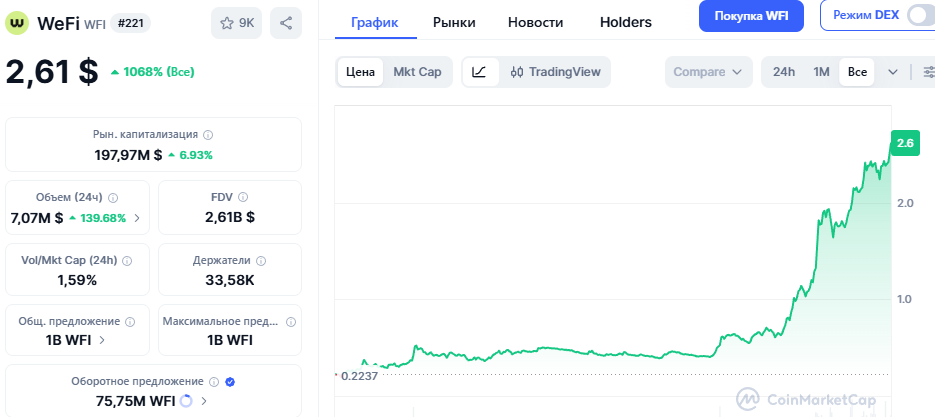Click the WeFi coin logo
Screen dimensions: 935x417
(17, 23)
